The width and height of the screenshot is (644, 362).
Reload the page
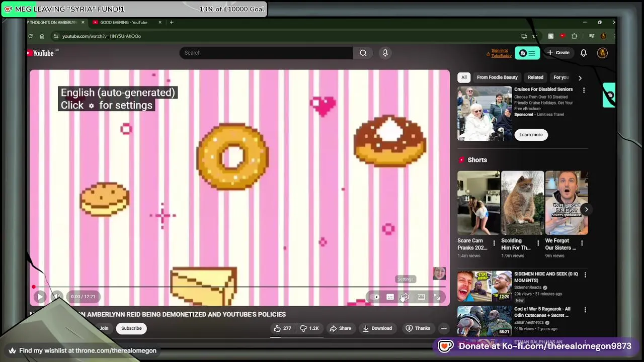tap(30, 36)
